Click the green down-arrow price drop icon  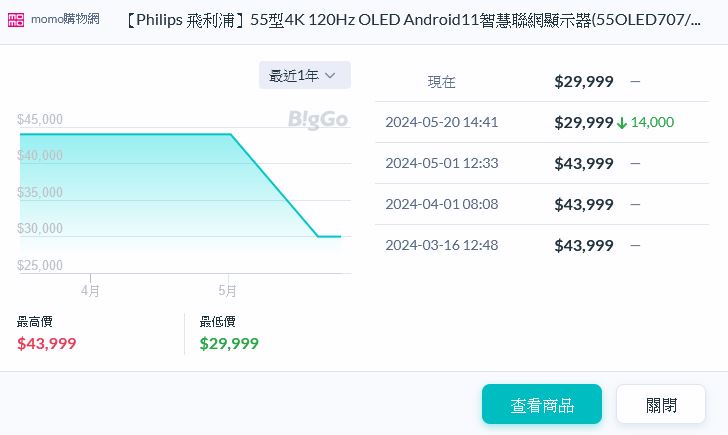[621, 123]
